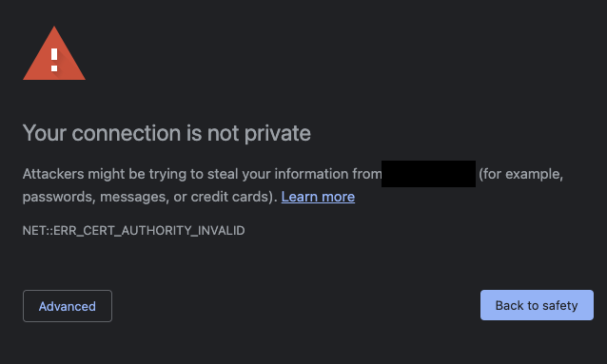607x364 pixels.
Task: Open the Learn more link
Action: (318, 197)
